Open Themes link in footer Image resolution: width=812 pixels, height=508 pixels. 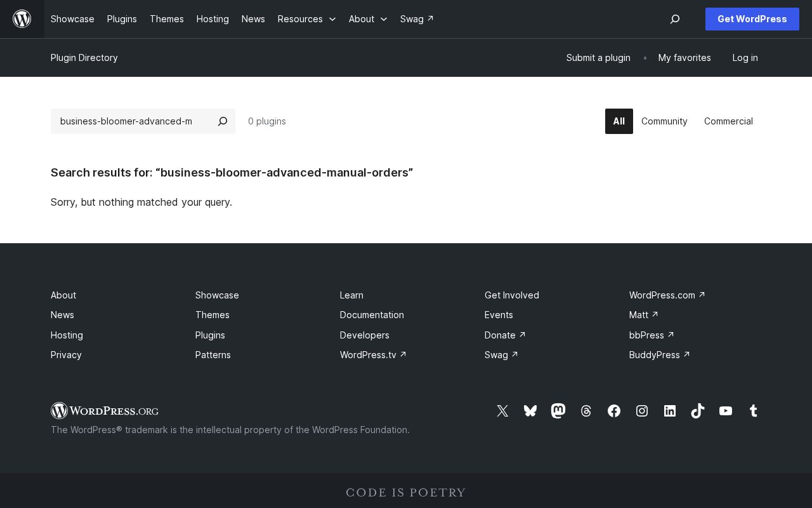click(x=213, y=315)
